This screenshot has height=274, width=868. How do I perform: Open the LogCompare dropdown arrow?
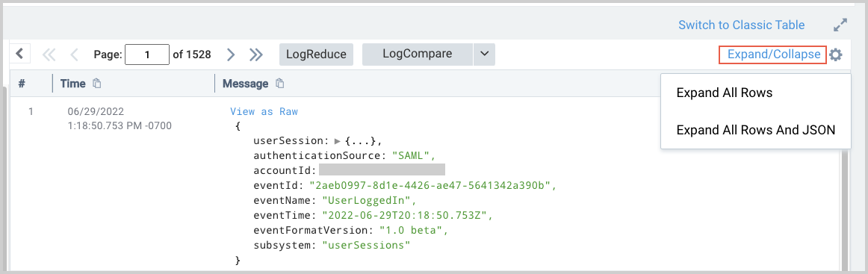tap(484, 55)
